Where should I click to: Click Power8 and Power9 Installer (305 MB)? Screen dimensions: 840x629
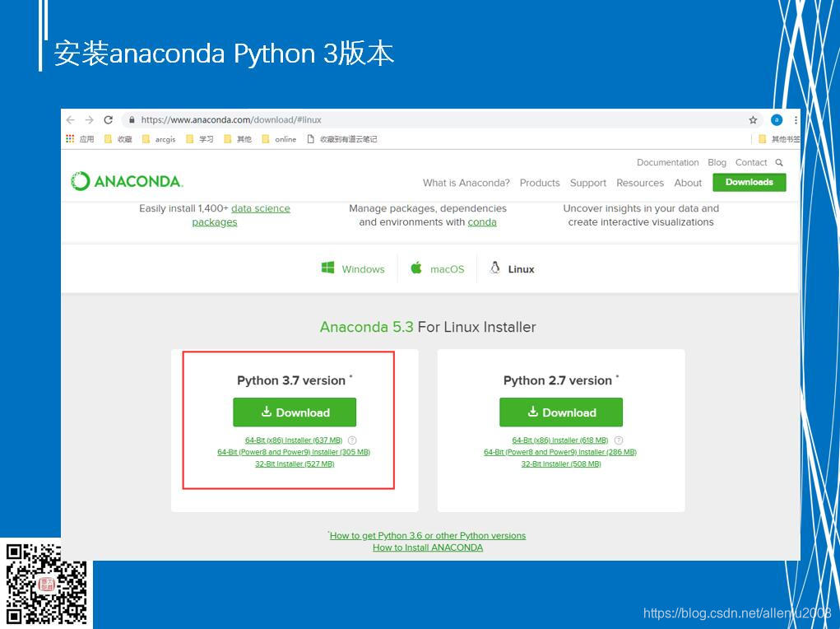point(294,452)
